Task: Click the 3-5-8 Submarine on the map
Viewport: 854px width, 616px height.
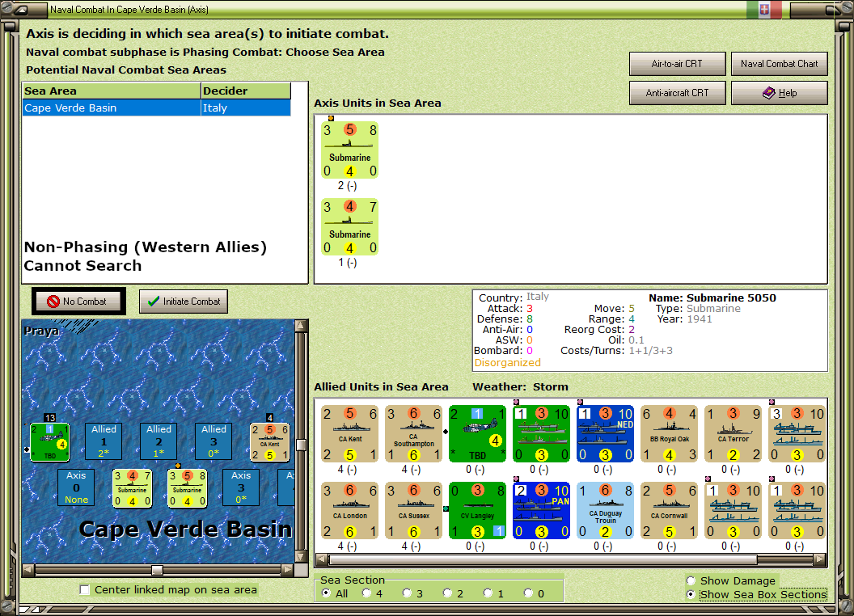Action: (x=187, y=488)
